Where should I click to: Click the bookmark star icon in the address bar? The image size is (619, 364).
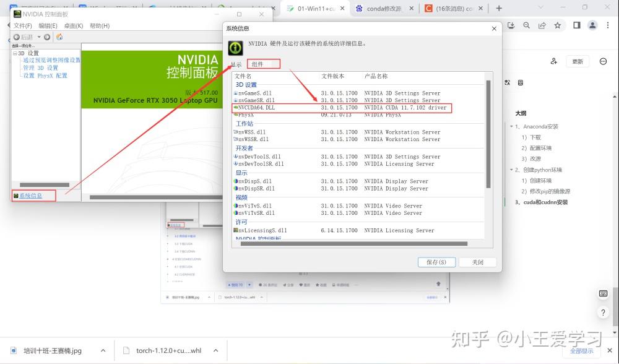(x=556, y=26)
